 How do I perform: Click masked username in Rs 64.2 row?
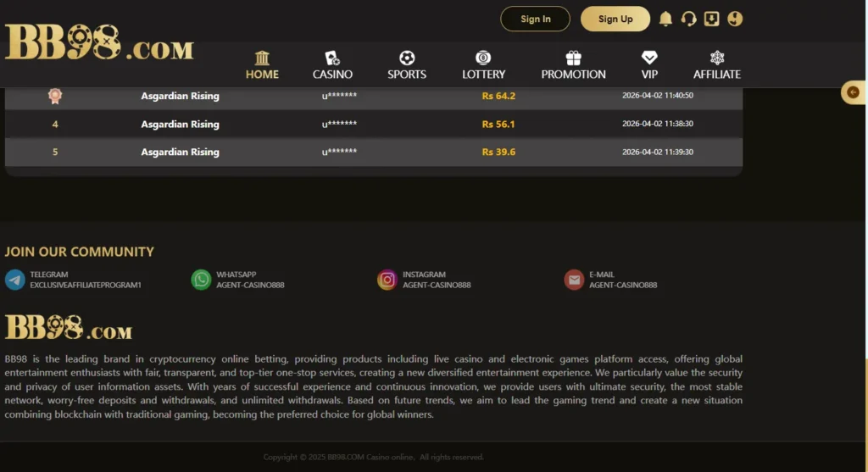(339, 96)
